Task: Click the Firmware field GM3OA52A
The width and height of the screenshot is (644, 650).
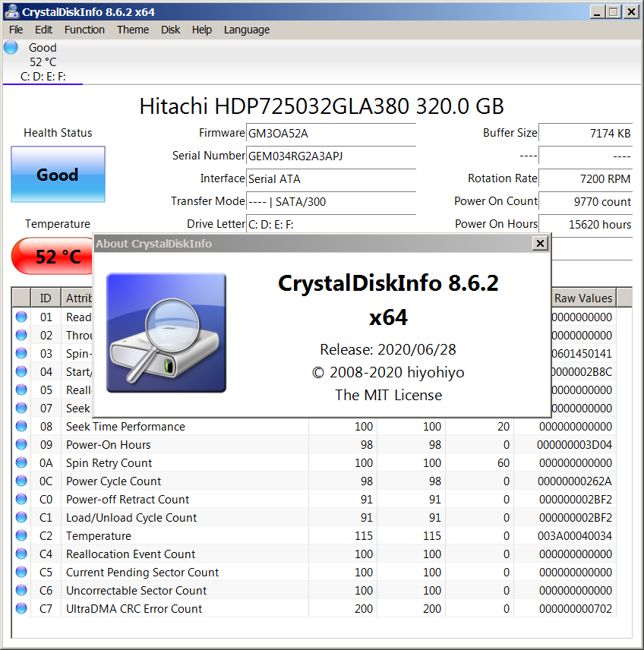Action: pos(331,134)
